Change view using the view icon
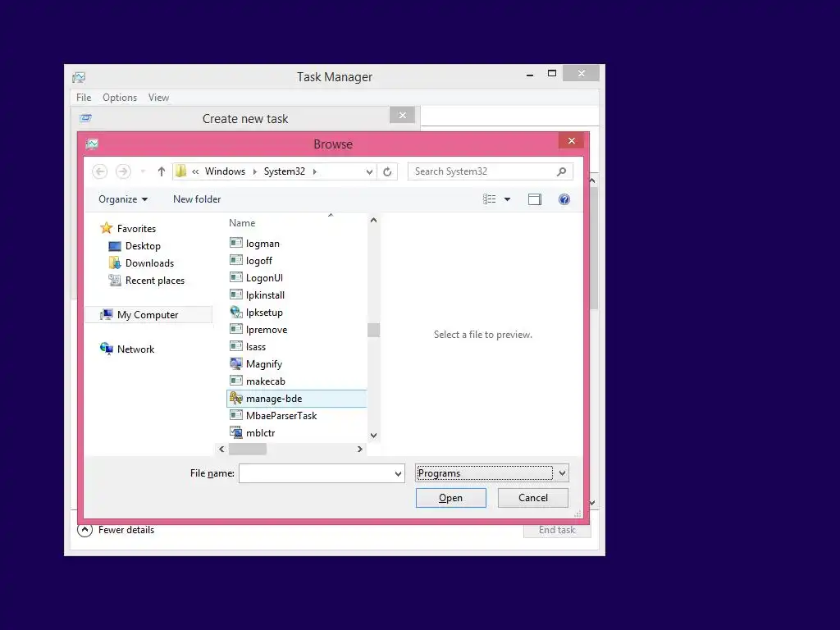 click(489, 199)
